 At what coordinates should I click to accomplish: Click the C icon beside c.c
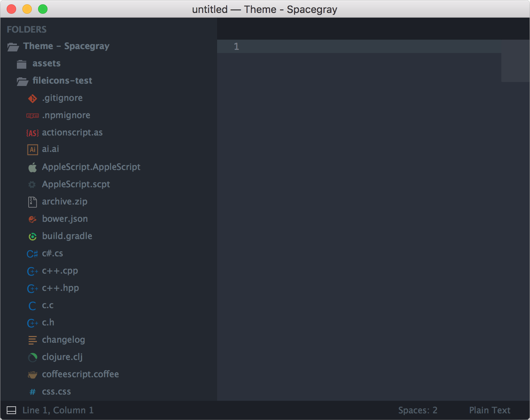click(x=33, y=306)
